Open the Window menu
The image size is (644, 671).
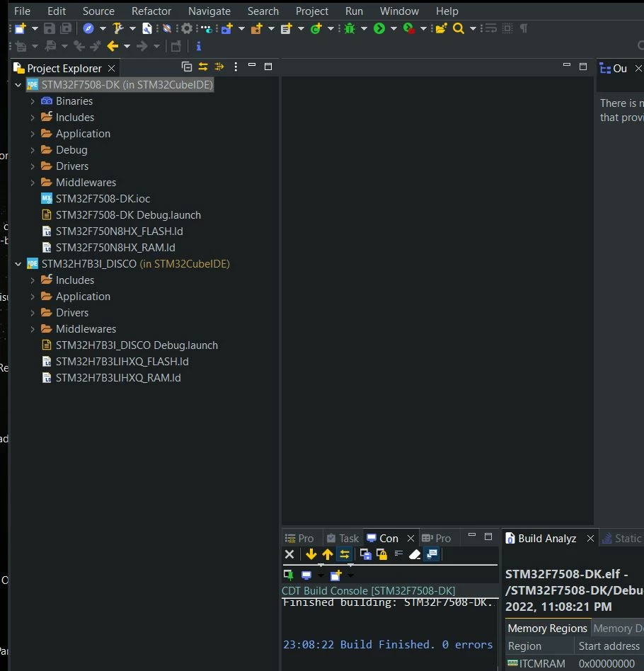(x=399, y=11)
